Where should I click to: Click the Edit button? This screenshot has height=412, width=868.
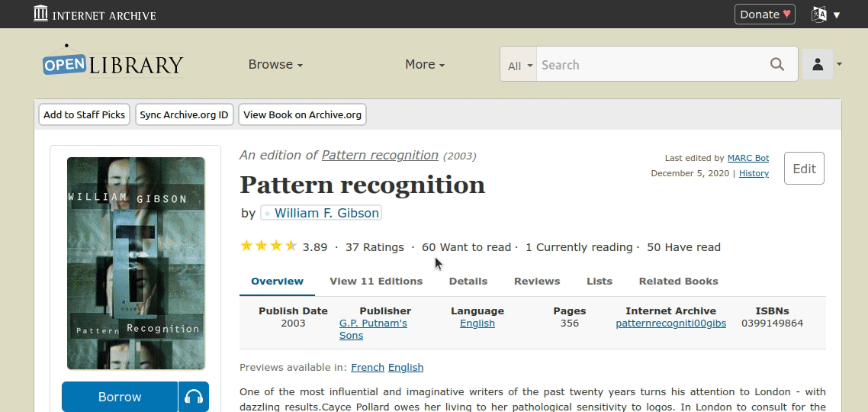tap(804, 169)
